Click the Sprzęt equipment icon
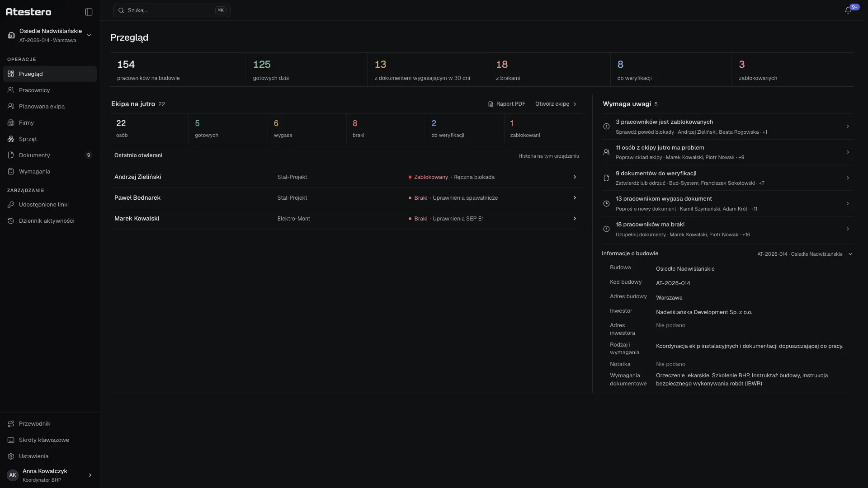868x488 pixels. 11,139
